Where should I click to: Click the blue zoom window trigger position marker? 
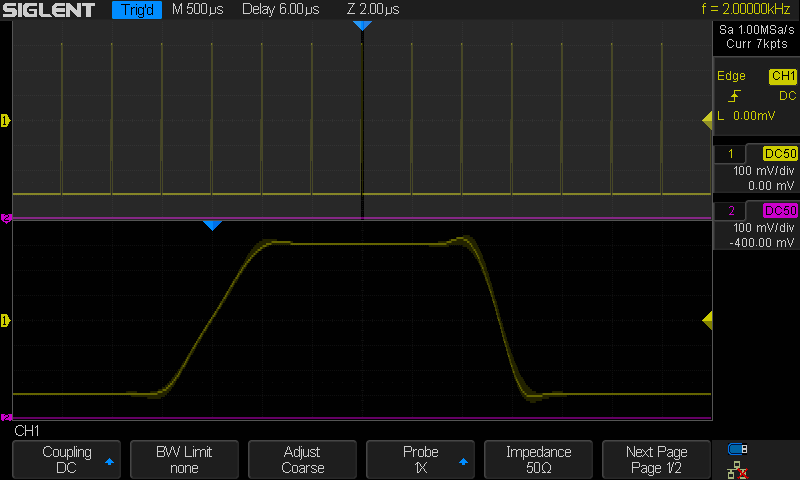click(x=212, y=225)
